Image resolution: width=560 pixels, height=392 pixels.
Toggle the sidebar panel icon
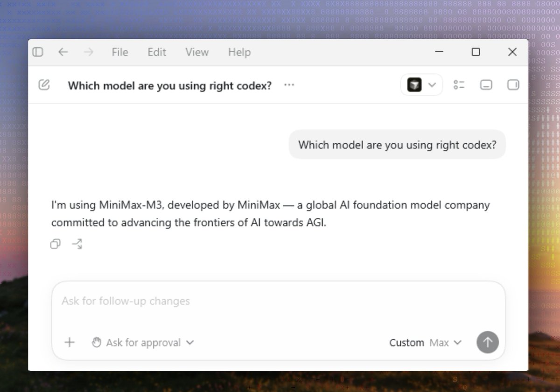click(38, 52)
